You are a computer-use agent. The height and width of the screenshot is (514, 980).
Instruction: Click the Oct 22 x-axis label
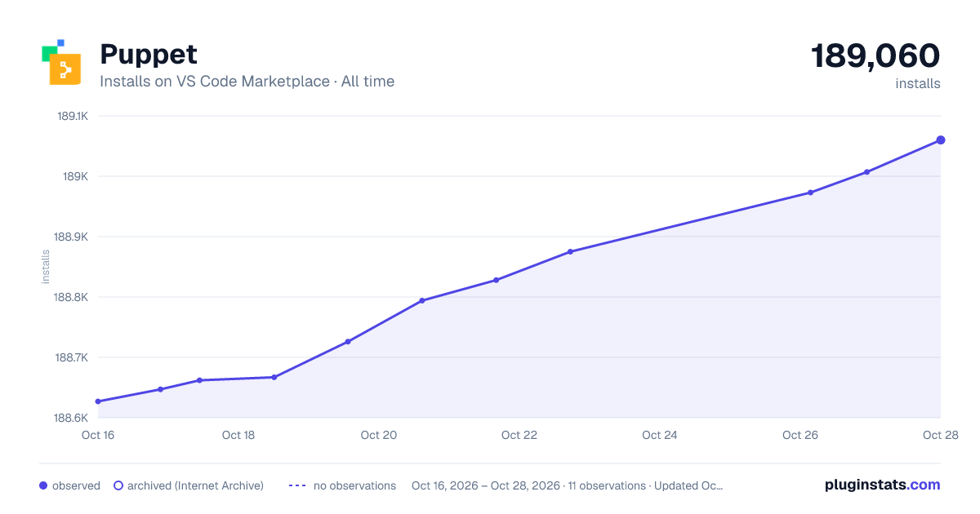519,435
